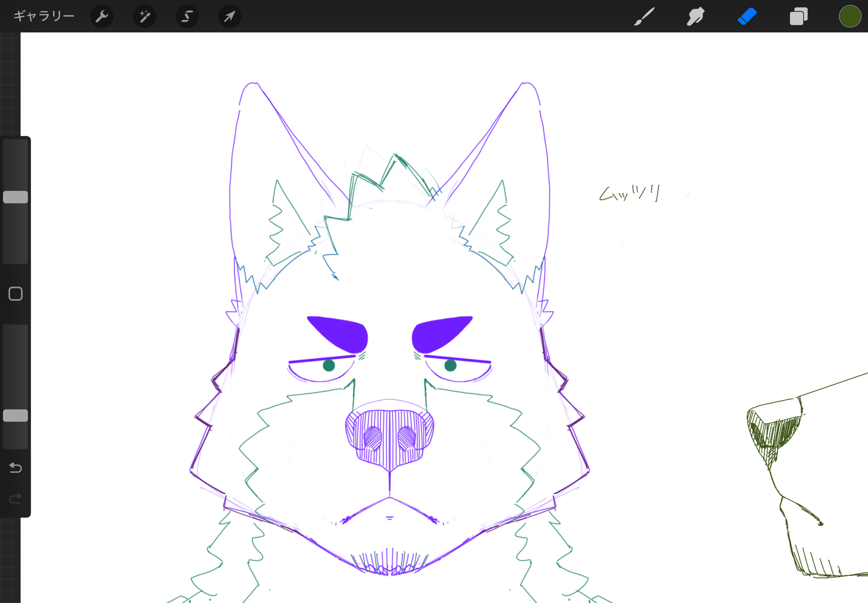The height and width of the screenshot is (603, 868).
Task: Select the Paint brush tool
Action: click(x=644, y=16)
